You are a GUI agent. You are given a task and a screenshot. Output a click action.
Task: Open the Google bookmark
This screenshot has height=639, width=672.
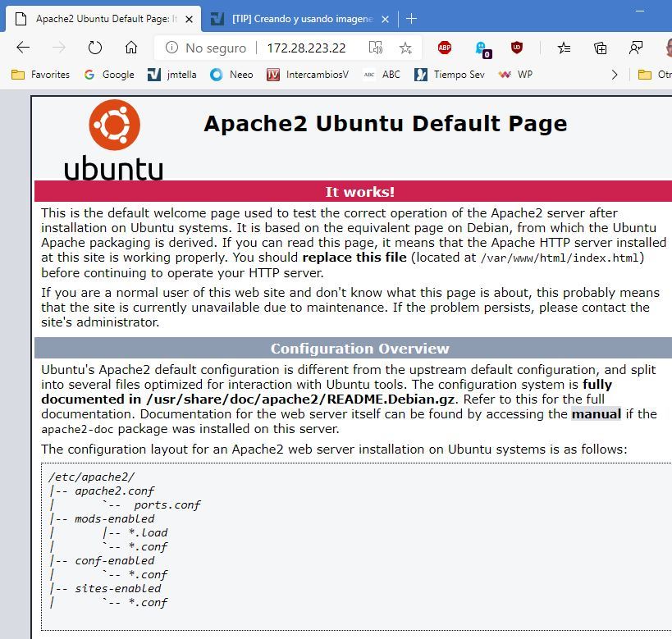tap(109, 74)
